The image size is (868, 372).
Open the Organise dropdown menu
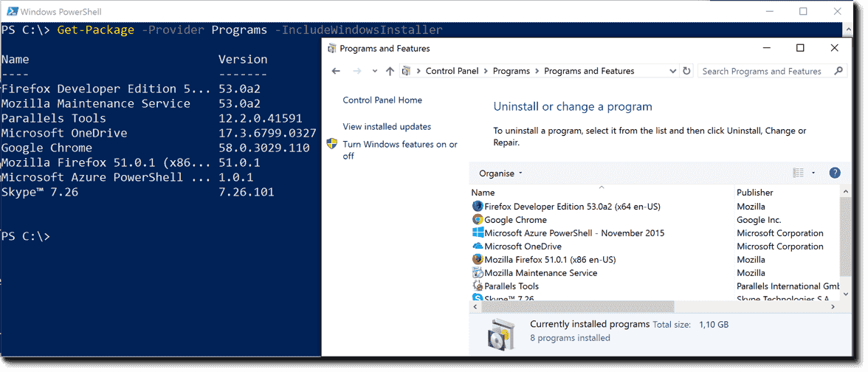500,173
